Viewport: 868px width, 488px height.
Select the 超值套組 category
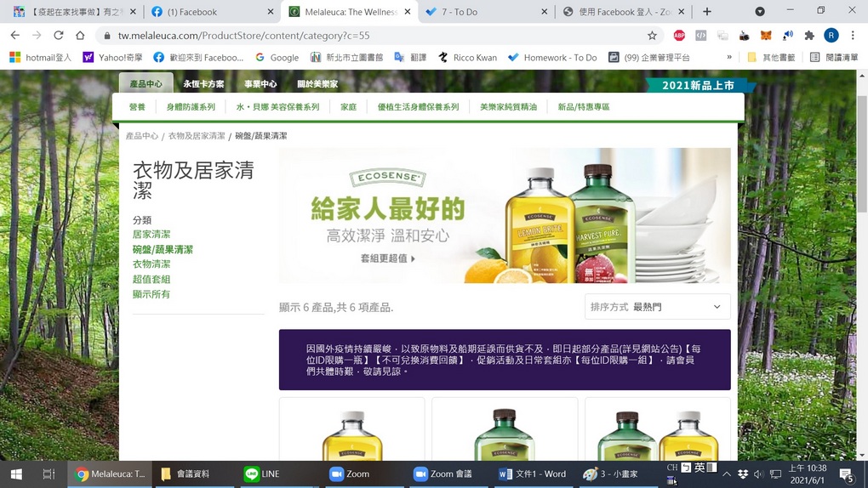click(151, 279)
